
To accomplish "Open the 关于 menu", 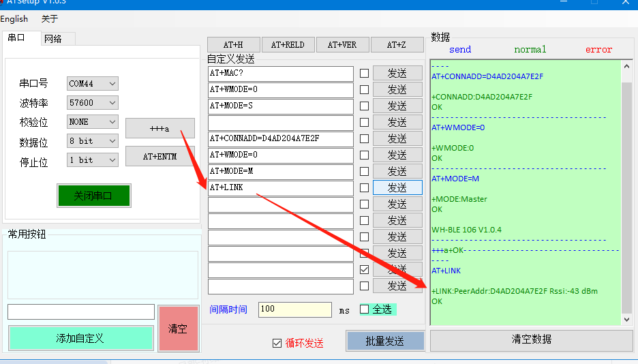I will pos(50,19).
